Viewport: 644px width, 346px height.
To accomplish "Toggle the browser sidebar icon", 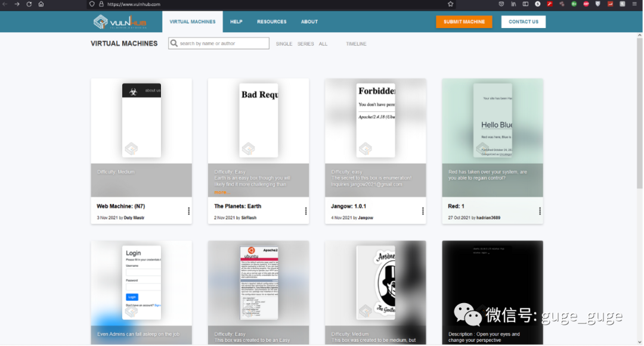I will point(525,4).
